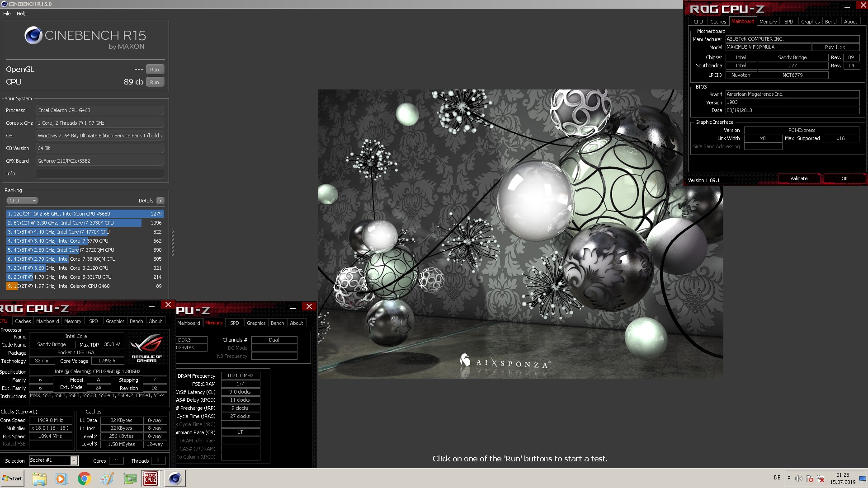The height and width of the screenshot is (488, 868).
Task: Select Core i7-3720QM ranking row
Action: [x=85, y=250]
